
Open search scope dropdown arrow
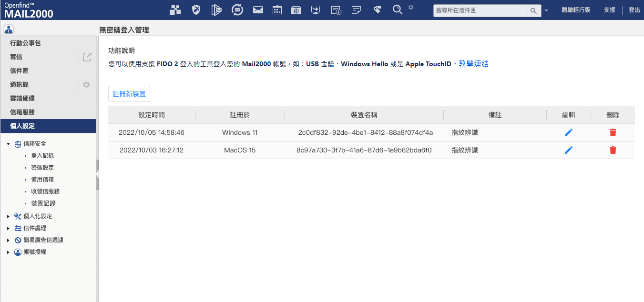[546, 10]
